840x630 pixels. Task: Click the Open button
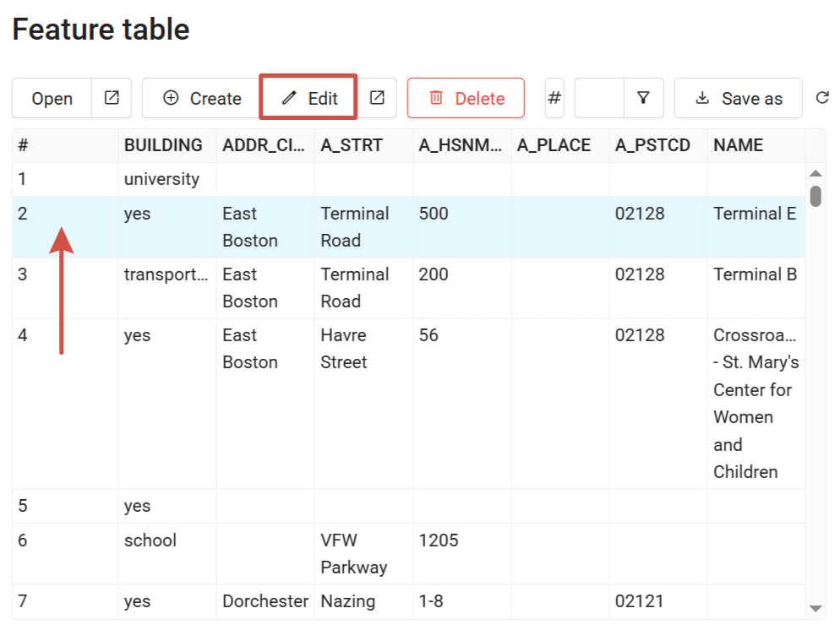(x=52, y=98)
